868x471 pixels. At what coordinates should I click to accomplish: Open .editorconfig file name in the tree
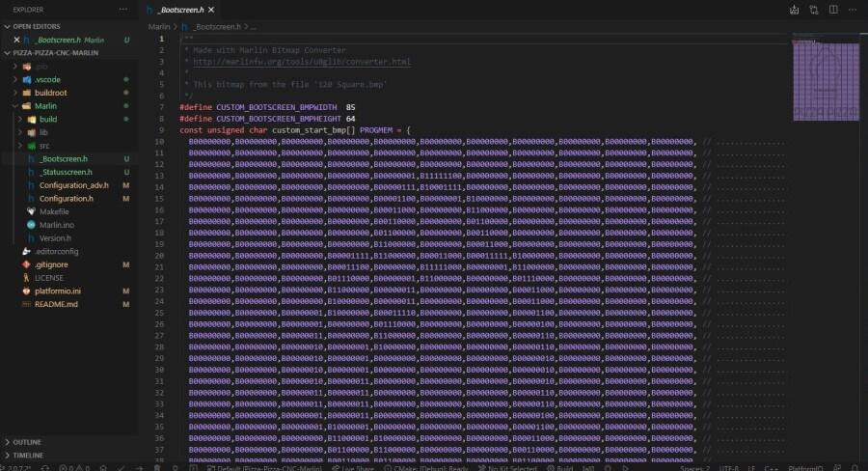pyautogui.click(x=57, y=252)
